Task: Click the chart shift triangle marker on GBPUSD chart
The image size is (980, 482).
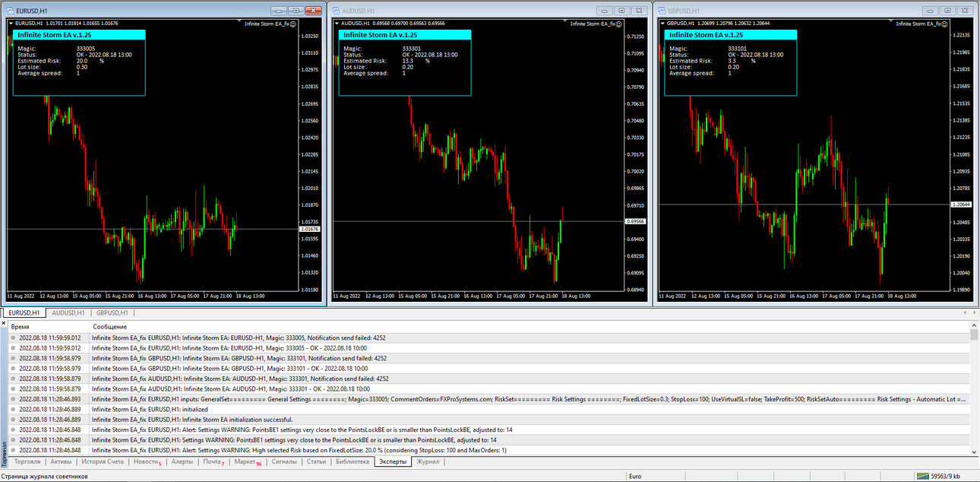Action: point(892,21)
